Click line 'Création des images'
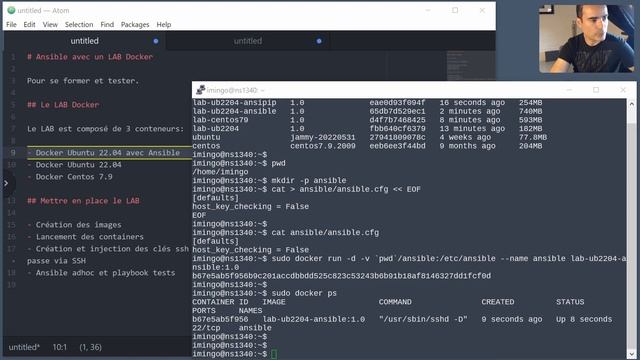This screenshot has height=360, width=640. (x=78, y=225)
